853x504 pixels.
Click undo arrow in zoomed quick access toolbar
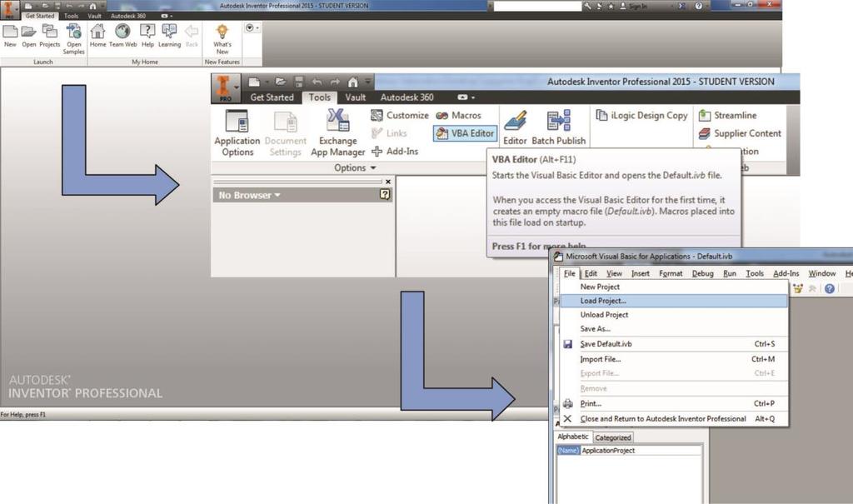click(317, 82)
